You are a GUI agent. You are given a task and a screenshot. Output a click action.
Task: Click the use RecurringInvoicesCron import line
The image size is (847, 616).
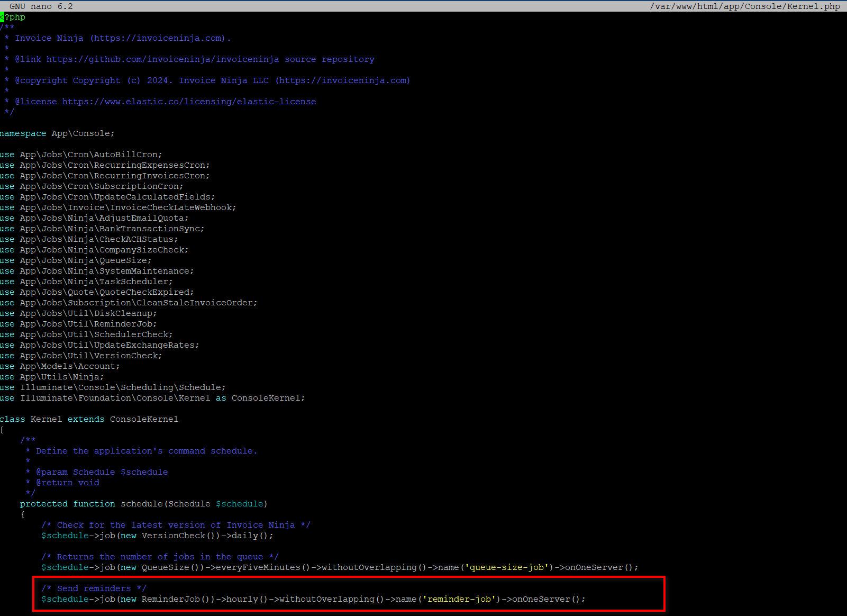pyautogui.click(x=105, y=176)
